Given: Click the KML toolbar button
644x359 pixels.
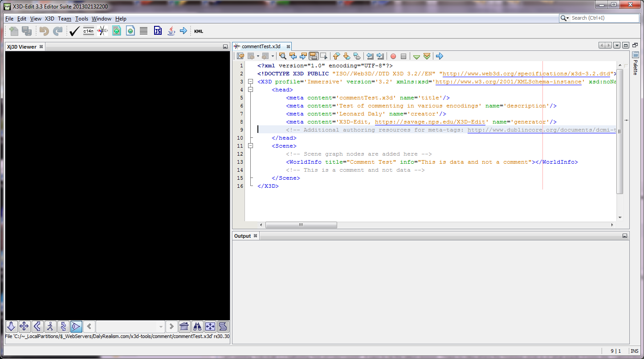Looking at the screenshot, I should (199, 31).
